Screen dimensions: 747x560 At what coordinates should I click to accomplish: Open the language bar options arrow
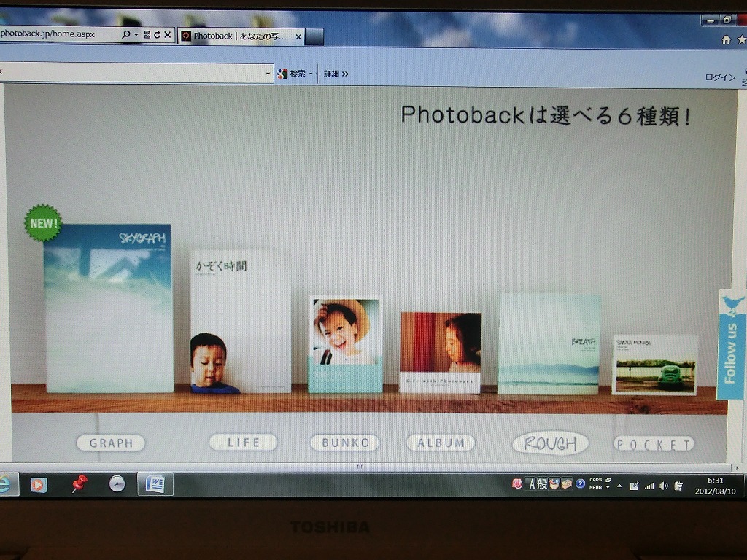click(x=608, y=487)
